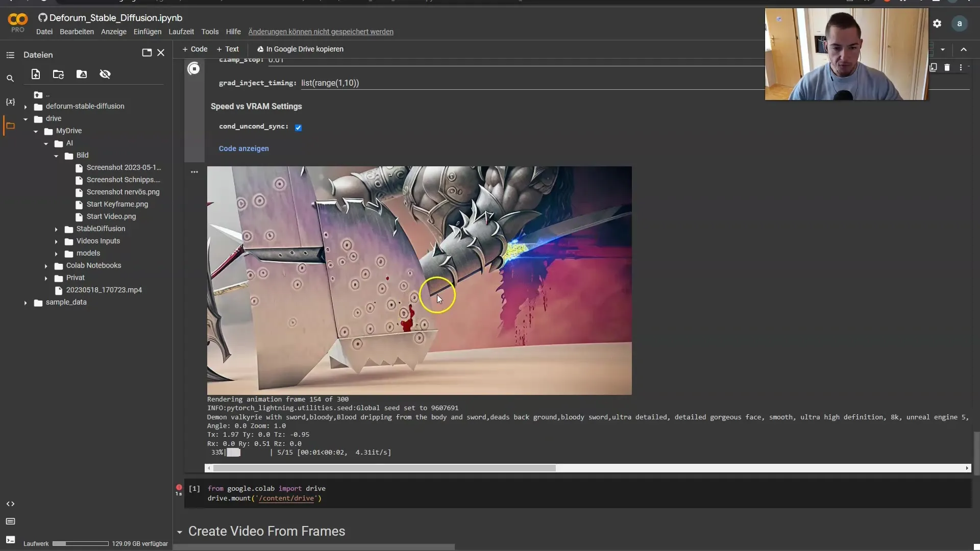Open the Laufzeit menu
The width and height of the screenshot is (980, 551).
pyautogui.click(x=181, y=32)
